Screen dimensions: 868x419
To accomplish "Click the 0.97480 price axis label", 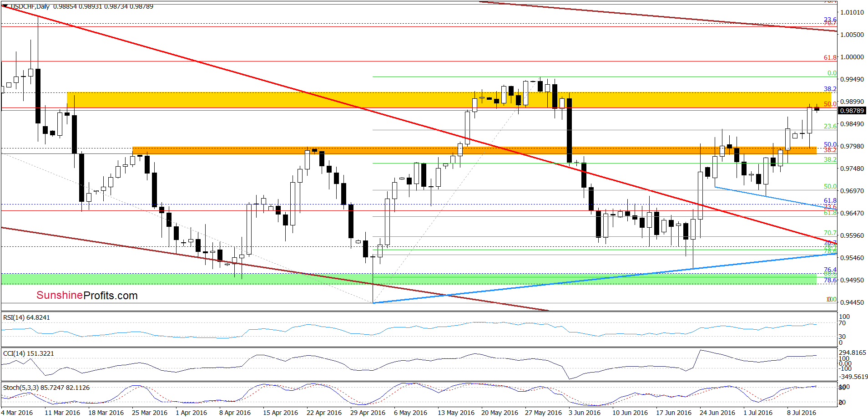I will coord(852,169).
